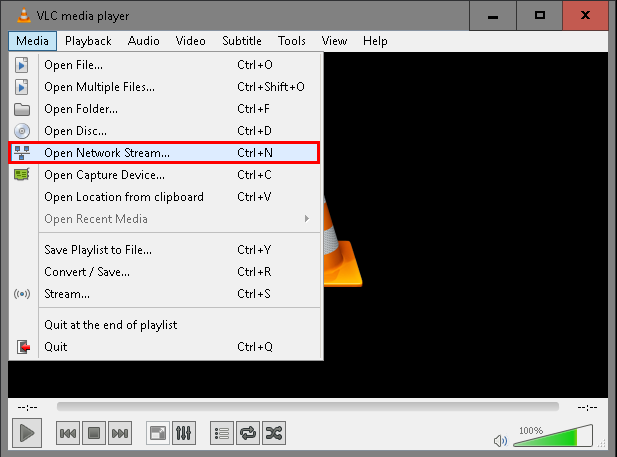617x457 pixels.
Task: Close the Media menu via menu bar
Action: [x=32, y=41]
